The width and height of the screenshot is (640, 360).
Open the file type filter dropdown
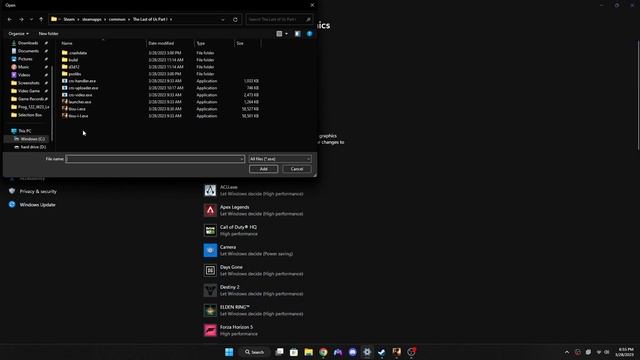click(280, 159)
